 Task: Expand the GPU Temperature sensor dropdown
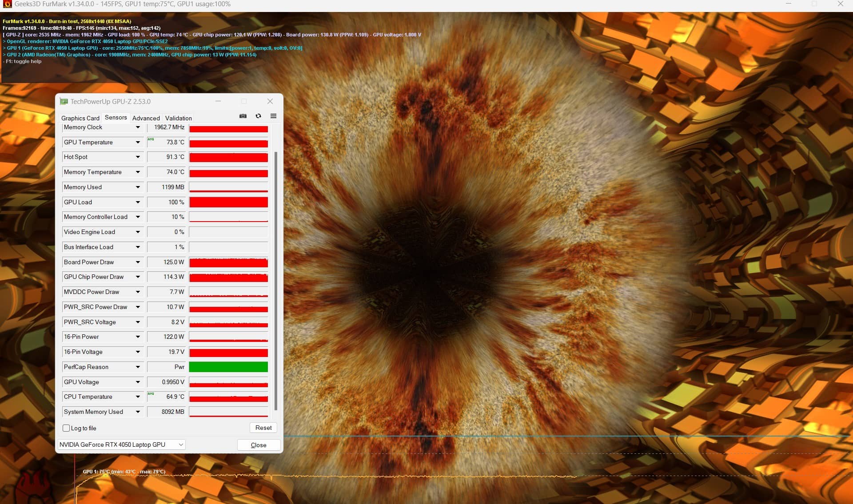tap(138, 142)
